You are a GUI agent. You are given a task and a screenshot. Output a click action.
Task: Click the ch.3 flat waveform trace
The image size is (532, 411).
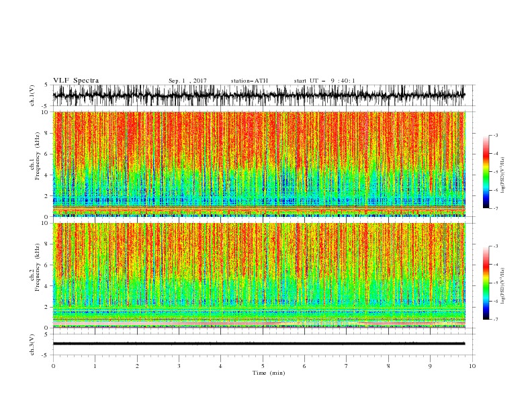(x=259, y=344)
